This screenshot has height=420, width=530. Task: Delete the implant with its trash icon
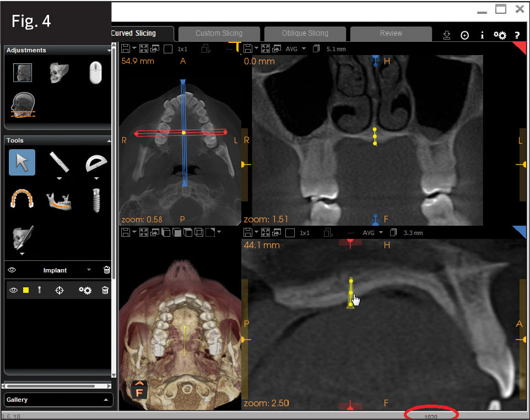pyautogui.click(x=105, y=290)
